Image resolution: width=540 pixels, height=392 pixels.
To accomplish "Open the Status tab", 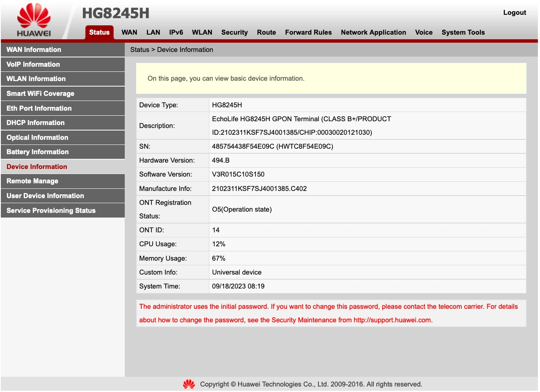I will pyautogui.click(x=99, y=33).
